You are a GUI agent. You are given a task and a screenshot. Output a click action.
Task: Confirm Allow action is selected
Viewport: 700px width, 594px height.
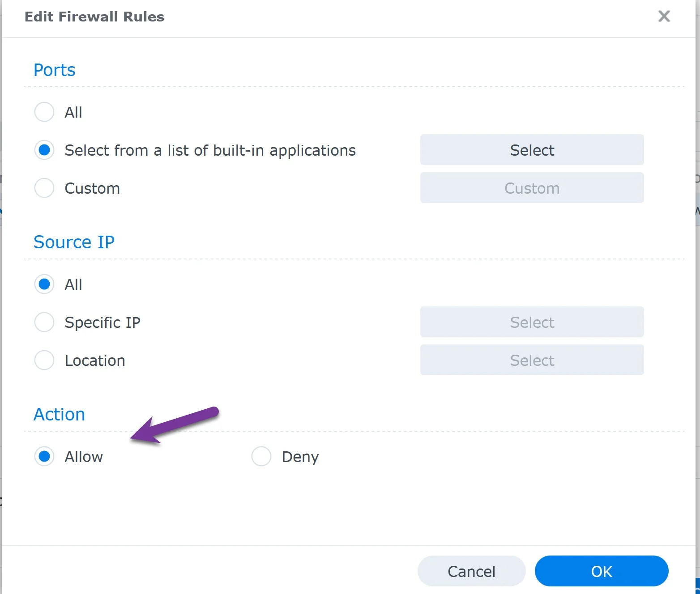point(44,456)
